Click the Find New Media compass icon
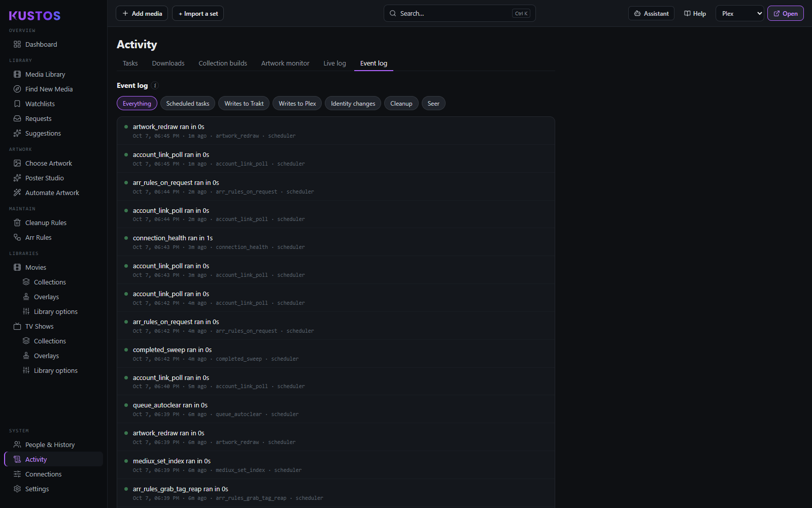Image resolution: width=812 pixels, height=508 pixels. (x=17, y=89)
